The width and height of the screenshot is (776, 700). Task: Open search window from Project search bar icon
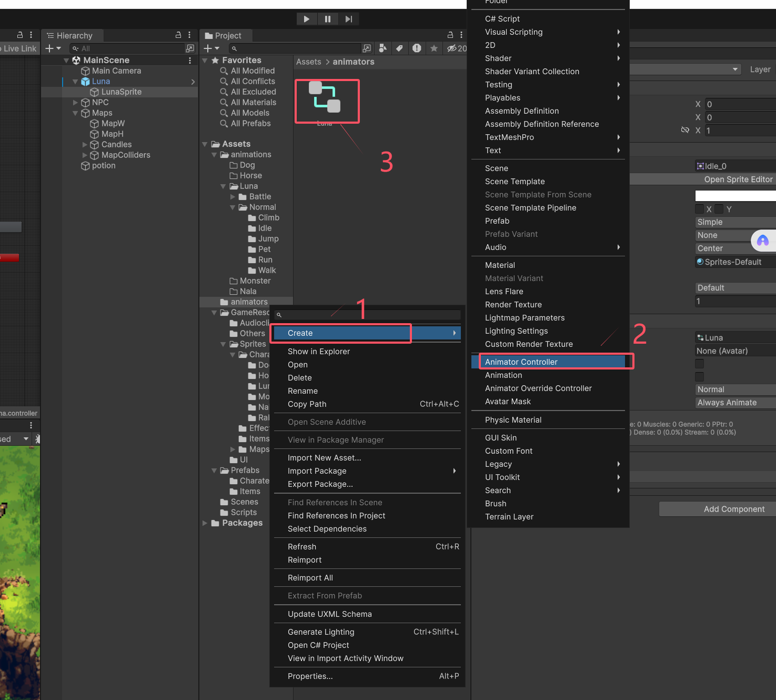point(367,48)
